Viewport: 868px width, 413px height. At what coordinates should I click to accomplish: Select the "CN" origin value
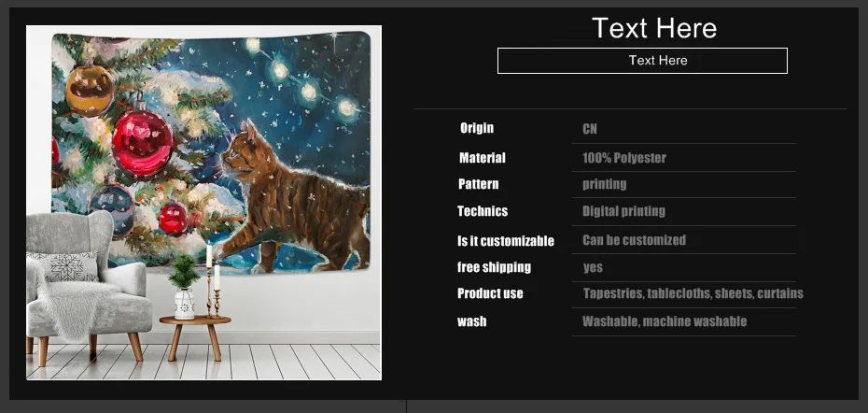[590, 129]
